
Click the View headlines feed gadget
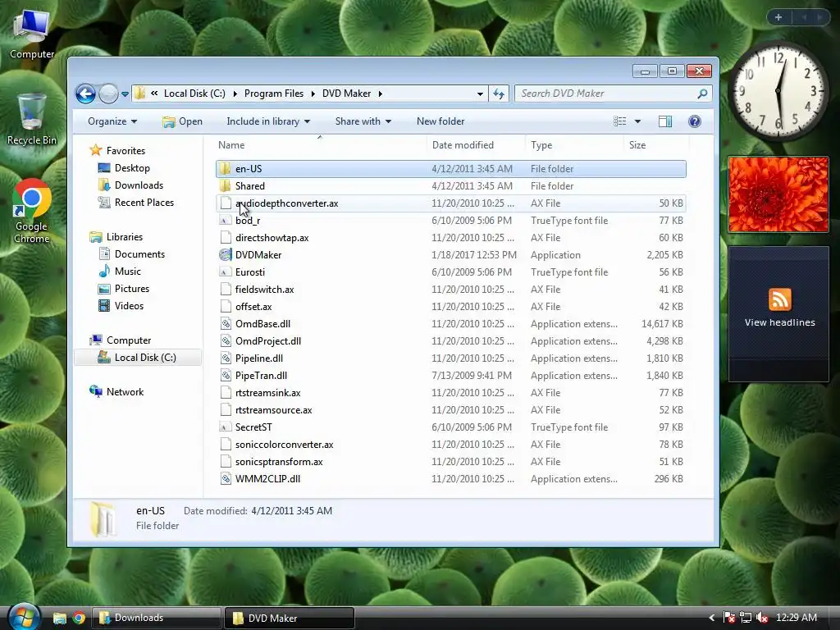tap(779, 314)
